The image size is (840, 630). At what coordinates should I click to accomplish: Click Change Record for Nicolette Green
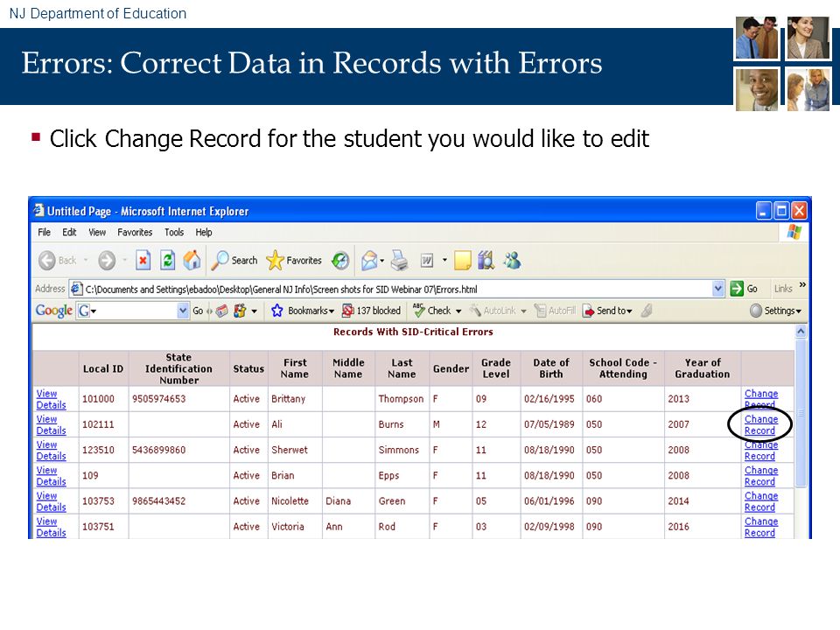click(760, 501)
